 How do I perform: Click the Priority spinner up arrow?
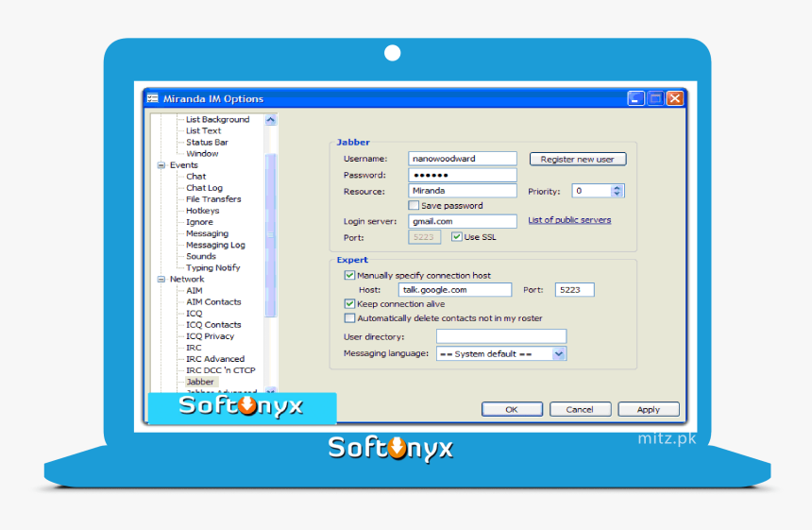617,188
